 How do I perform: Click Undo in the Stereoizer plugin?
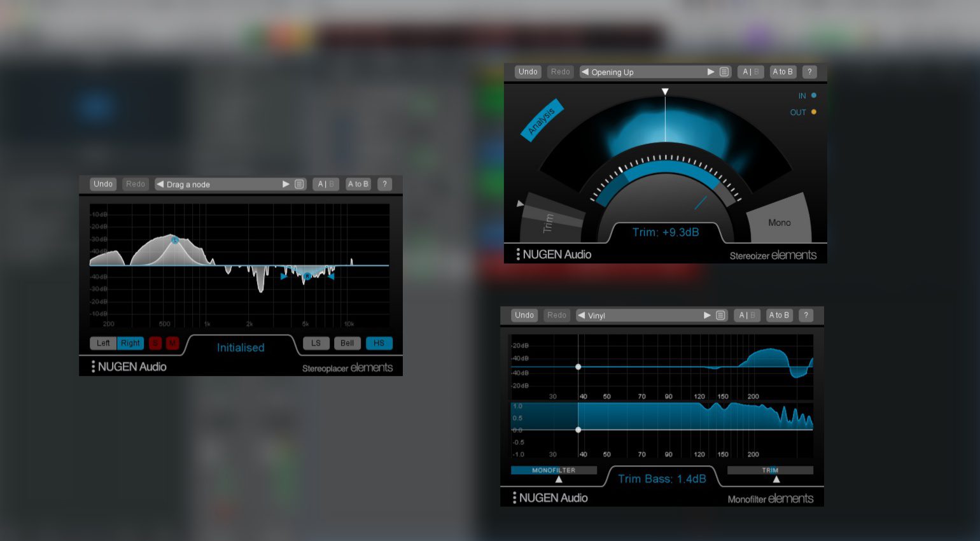(528, 72)
